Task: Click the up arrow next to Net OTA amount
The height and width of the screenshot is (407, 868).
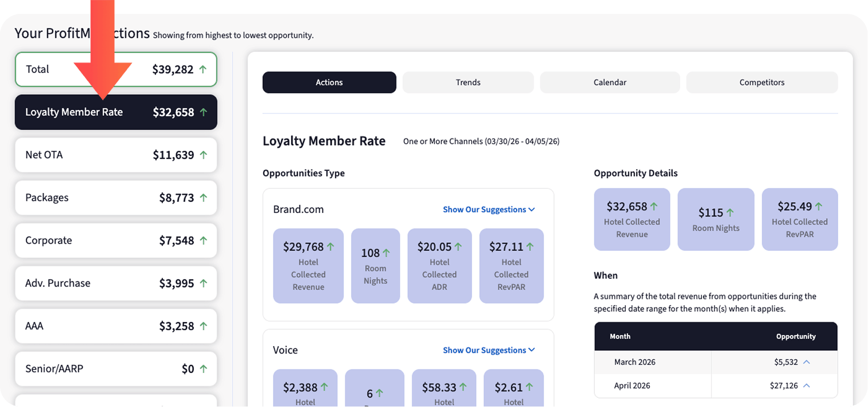Action: (x=204, y=155)
